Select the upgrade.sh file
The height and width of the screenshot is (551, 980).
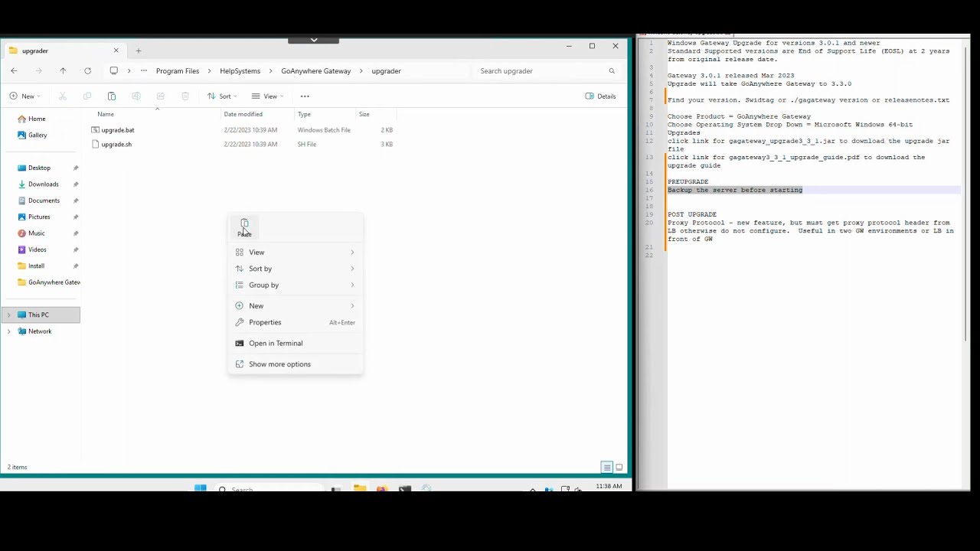click(x=116, y=145)
